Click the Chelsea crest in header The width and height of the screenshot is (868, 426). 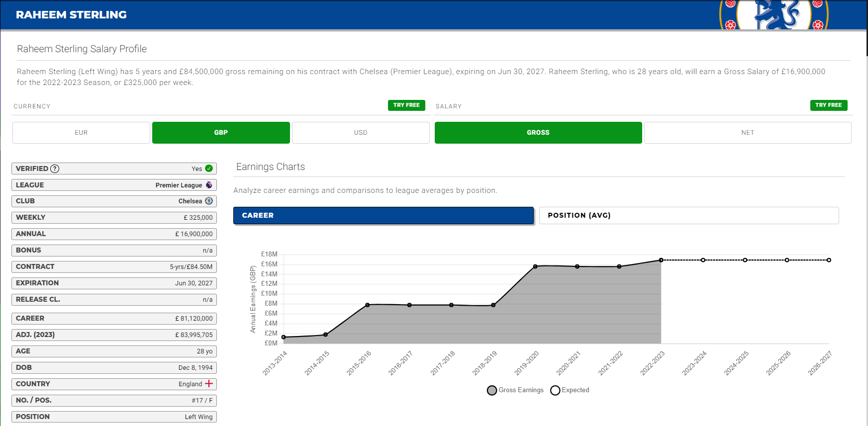774,15
